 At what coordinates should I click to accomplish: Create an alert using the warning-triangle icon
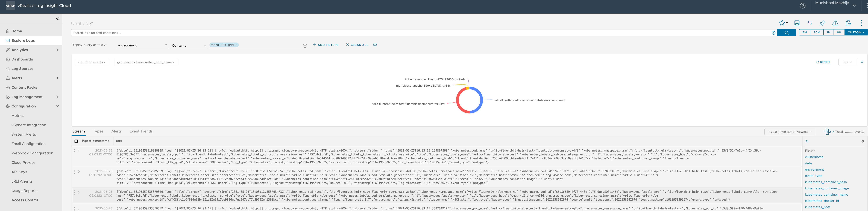click(835, 23)
